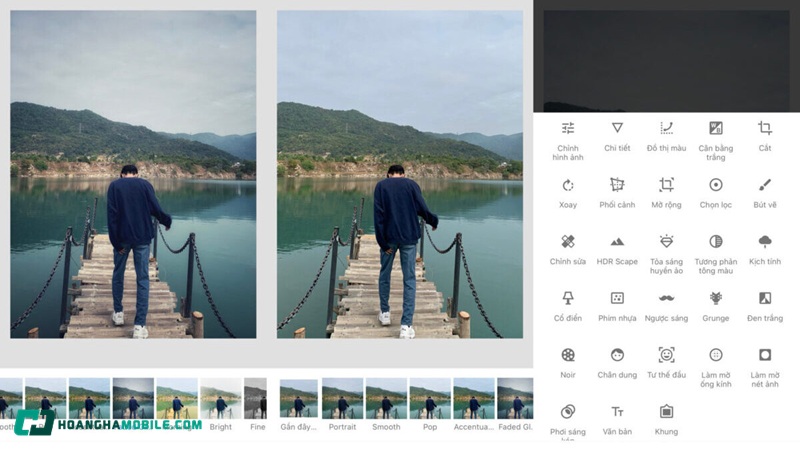The image size is (800, 450).
Task: Open the Đồ thị màu curves tool
Action: [666, 136]
